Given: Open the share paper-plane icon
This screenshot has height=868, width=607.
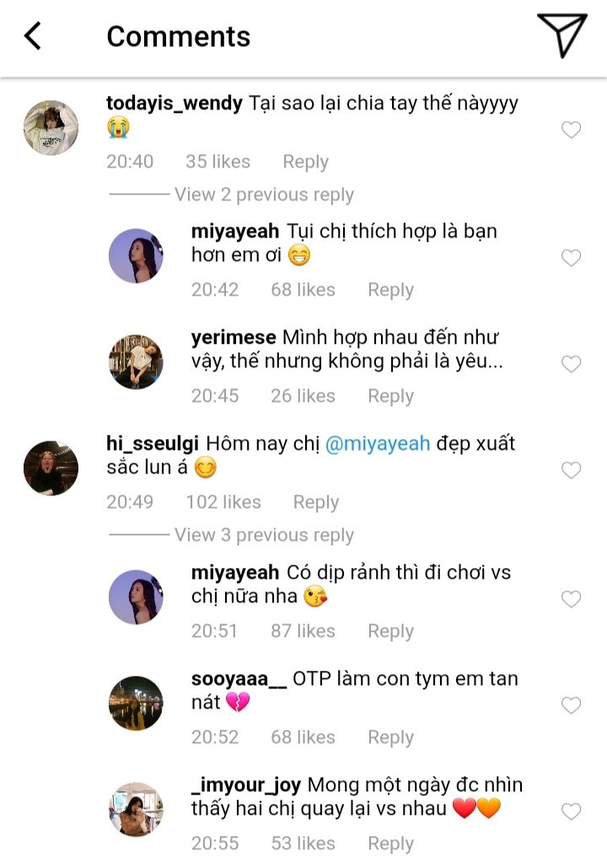Looking at the screenshot, I should (561, 36).
